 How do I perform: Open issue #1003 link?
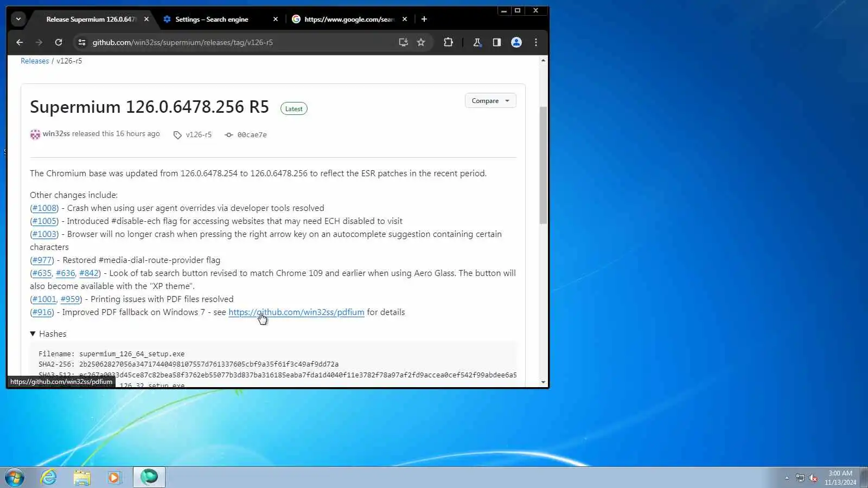pos(44,234)
